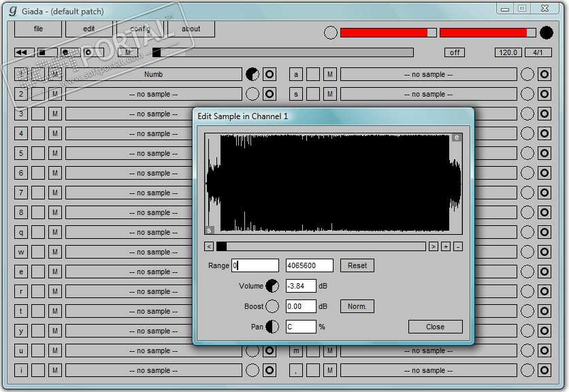Click key button a
569x392 pixels.
(x=296, y=74)
